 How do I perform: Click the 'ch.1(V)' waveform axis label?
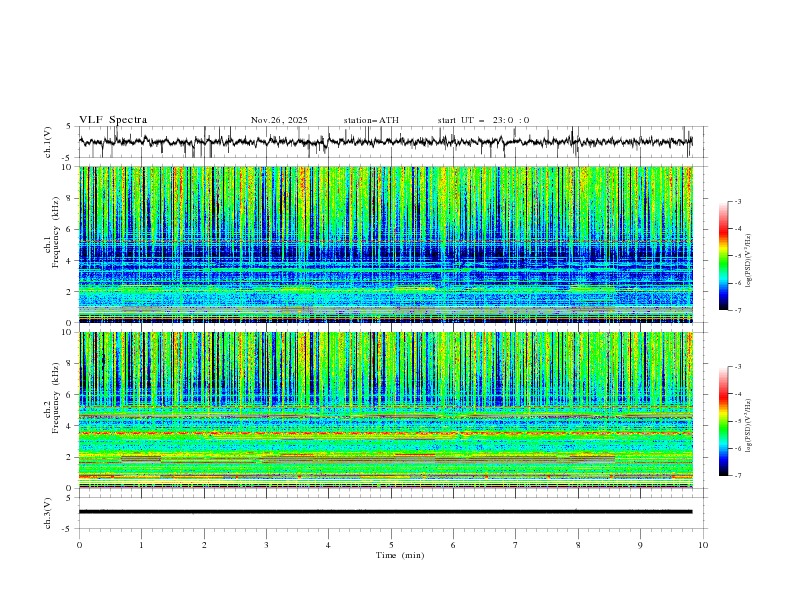click(48, 142)
